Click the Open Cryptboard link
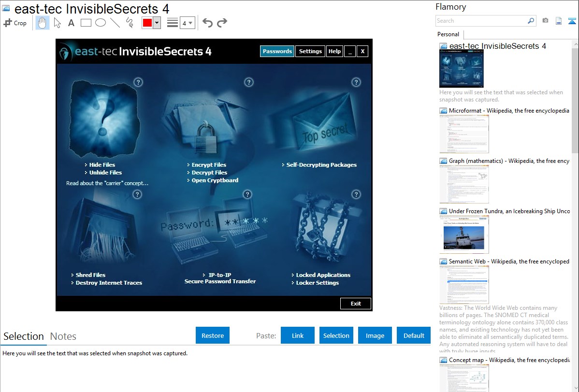This screenshot has height=392, width=579. click(215, 180)
